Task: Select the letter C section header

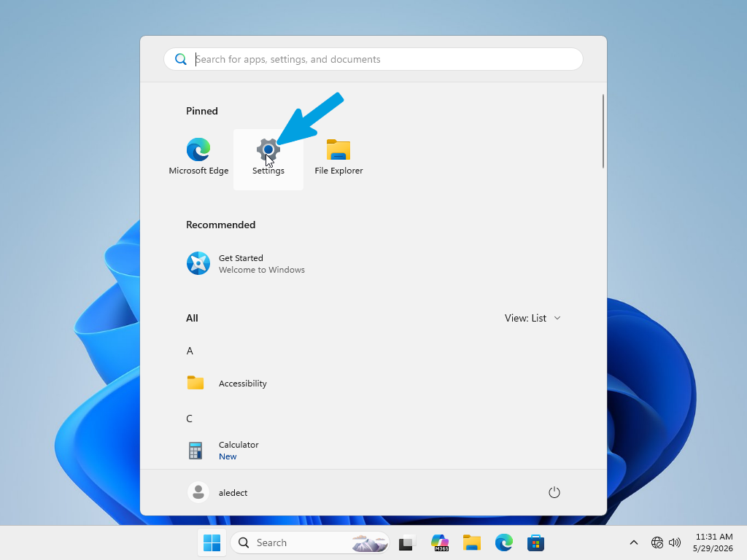Action: coord(189,419)
